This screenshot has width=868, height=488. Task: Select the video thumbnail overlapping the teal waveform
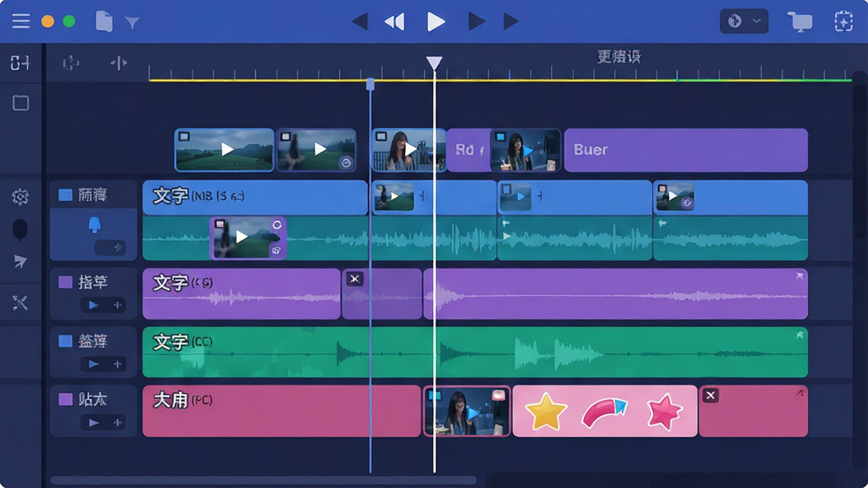click(x=248, y=238)
